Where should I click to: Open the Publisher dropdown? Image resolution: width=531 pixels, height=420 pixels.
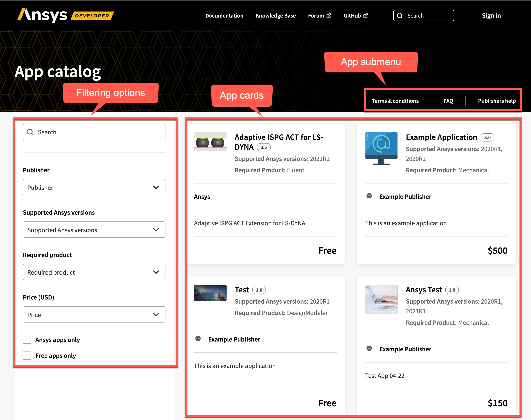(94, 187)
